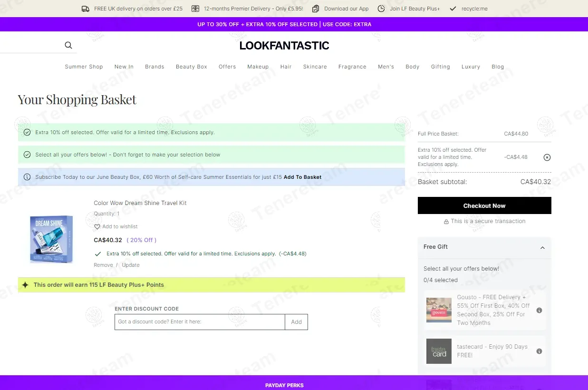The image size is (588, 390).
Task: Click Join LF Beauty Plus+ text
Action: click(x=415, y=9)
